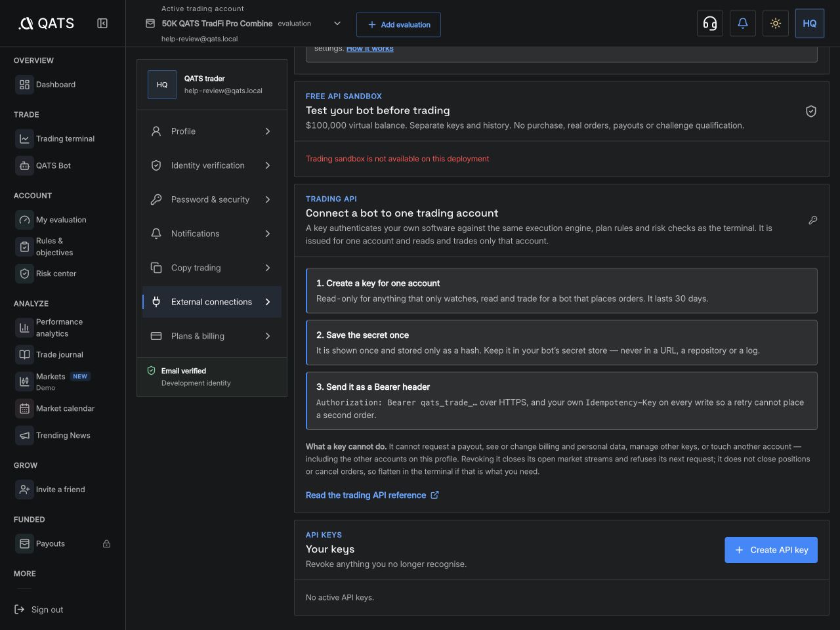Open Read the trading API reference link

[372, 495]
